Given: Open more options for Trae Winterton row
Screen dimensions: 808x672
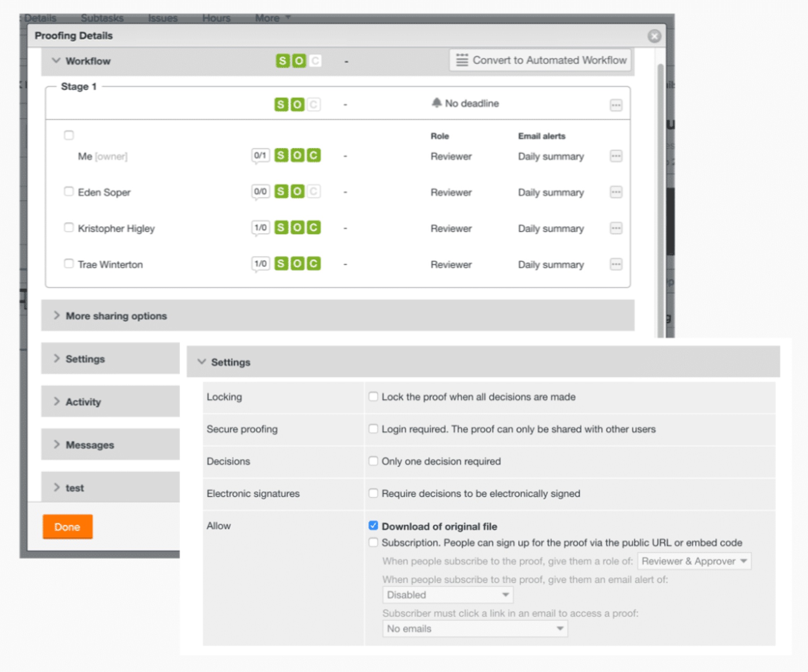Looking at the screenshot, I should point(616,264).
